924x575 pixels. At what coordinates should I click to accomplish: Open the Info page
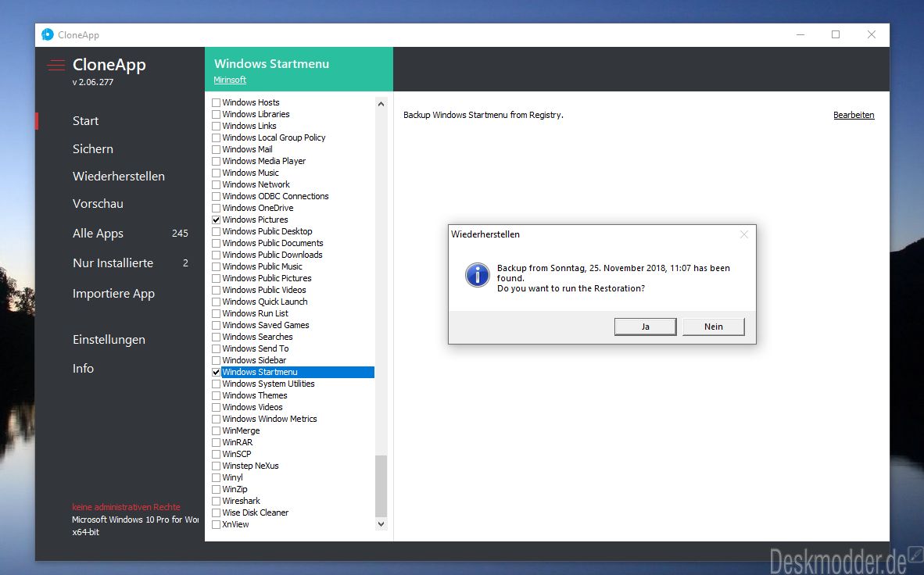tap(83, 368)
